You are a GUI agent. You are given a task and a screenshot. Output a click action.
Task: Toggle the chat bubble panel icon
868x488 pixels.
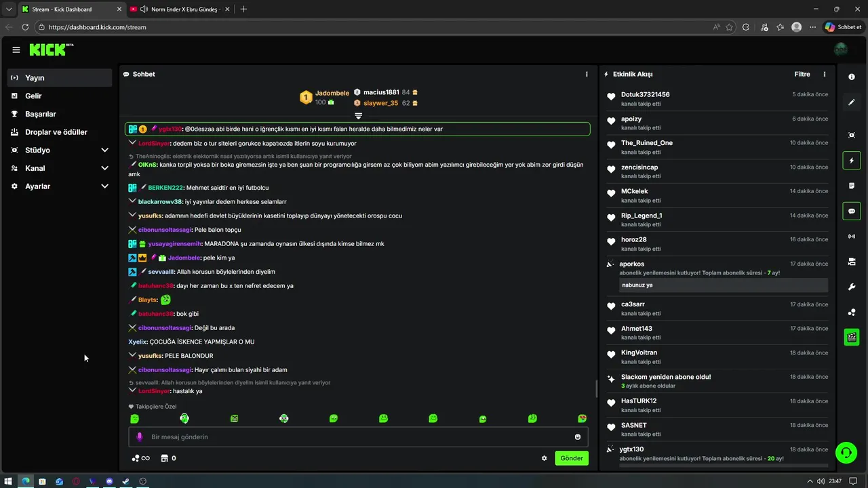(x=852, y=211)
